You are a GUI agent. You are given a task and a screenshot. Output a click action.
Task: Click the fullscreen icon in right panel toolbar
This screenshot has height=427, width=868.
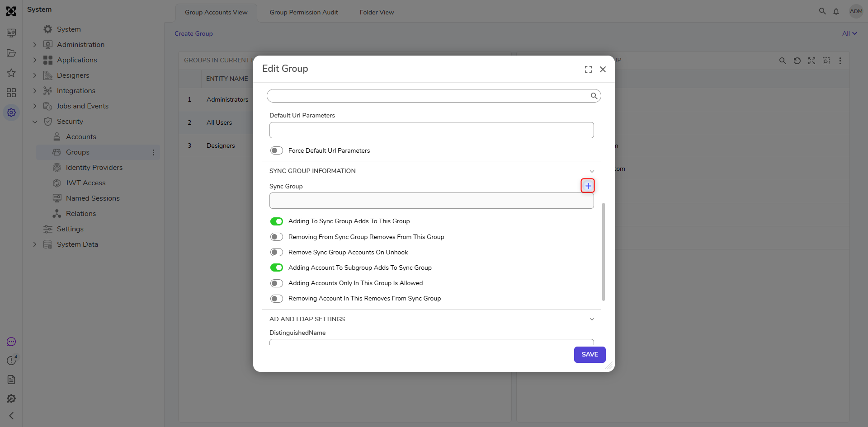tap(812, 61)
